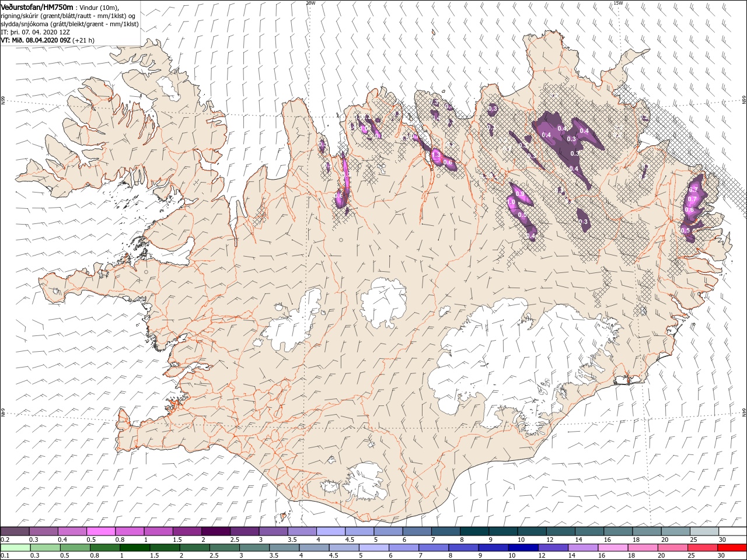Pick the bright red 30 swatch in lower legend
The height and width of the screenshot is (560, 747).
[x=732, y=548]
